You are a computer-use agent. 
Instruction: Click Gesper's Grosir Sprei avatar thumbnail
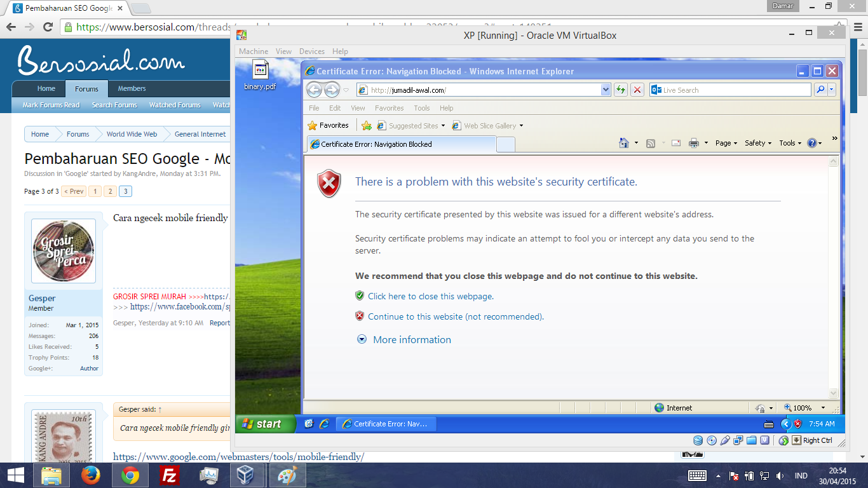pyautogui.click(x=64, y=252)
